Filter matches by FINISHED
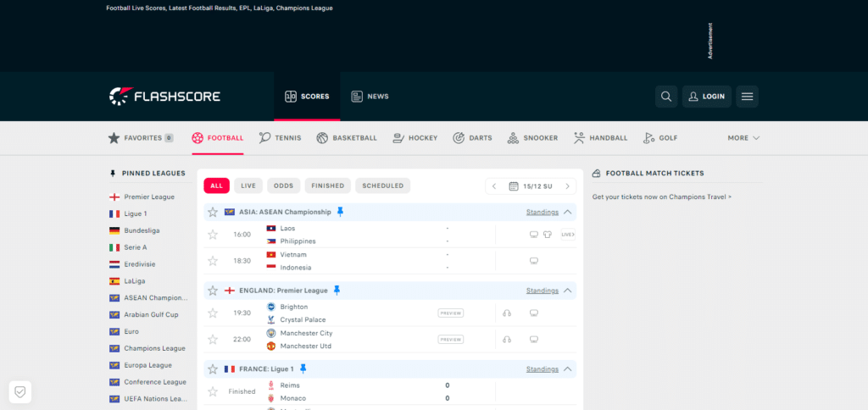868x410 pixels. pyautogui.click(x=328, y=186)
